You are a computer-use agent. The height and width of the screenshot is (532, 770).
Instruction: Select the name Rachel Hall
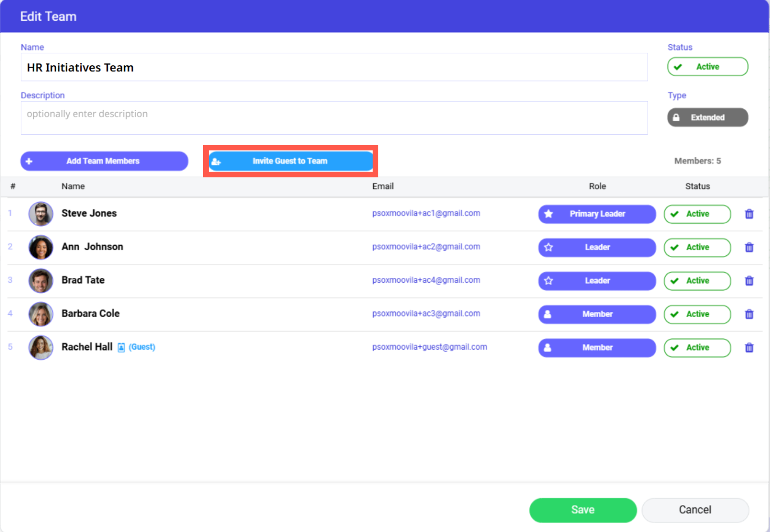(x=87, y=347)
